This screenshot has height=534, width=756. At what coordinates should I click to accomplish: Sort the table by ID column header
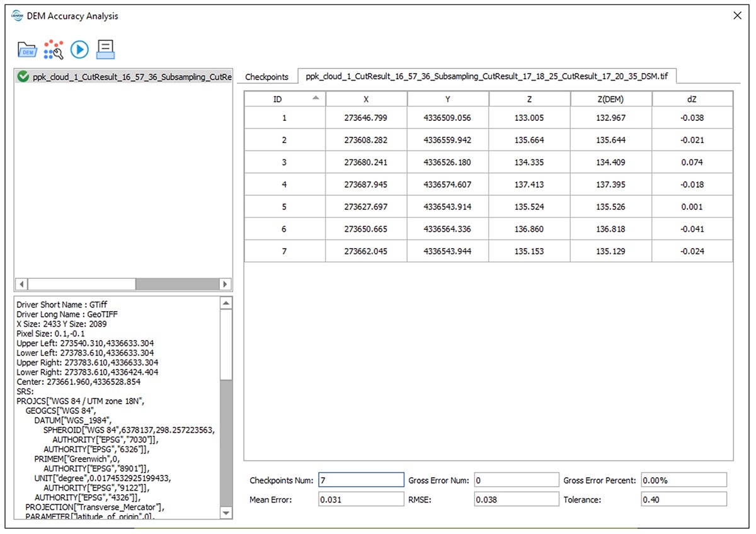[x=285, y=99]
